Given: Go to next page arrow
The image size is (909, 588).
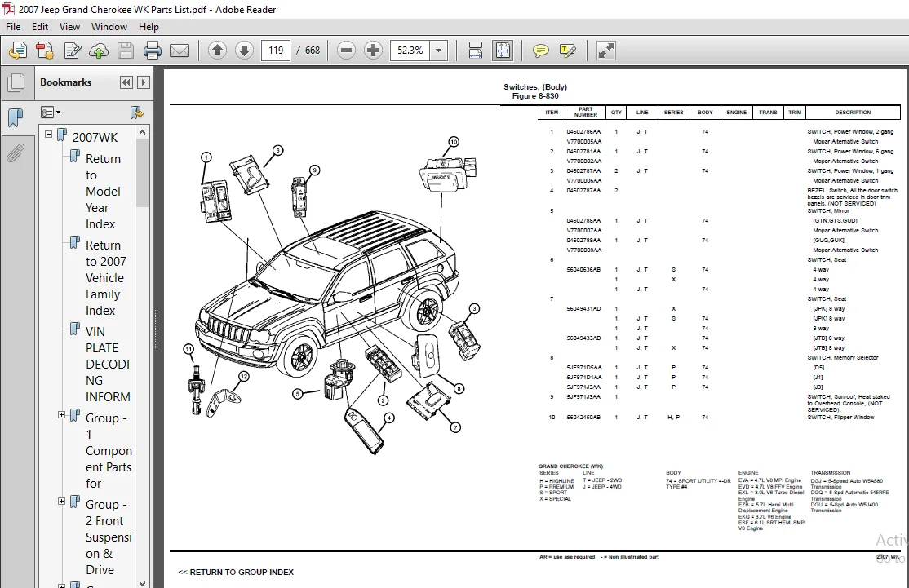Looking at the screenshot, I should point(244,51).
